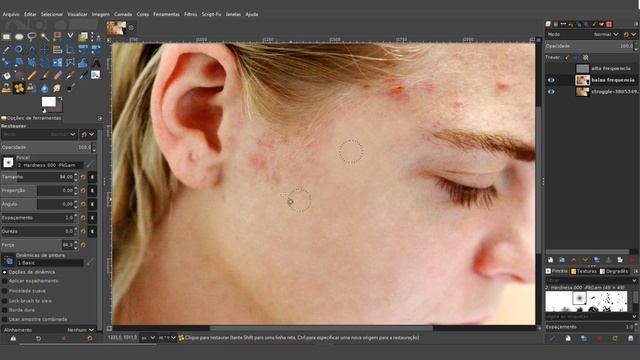Enable Aplicar espalhamento checkbox

click(4, 281)
